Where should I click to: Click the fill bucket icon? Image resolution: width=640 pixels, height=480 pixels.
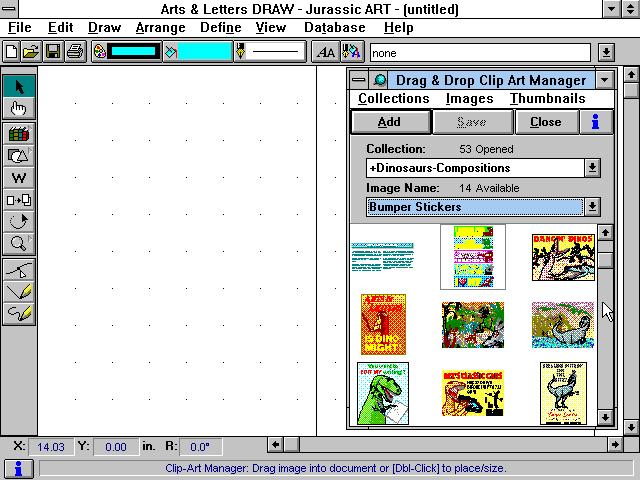tap(171, 52)
